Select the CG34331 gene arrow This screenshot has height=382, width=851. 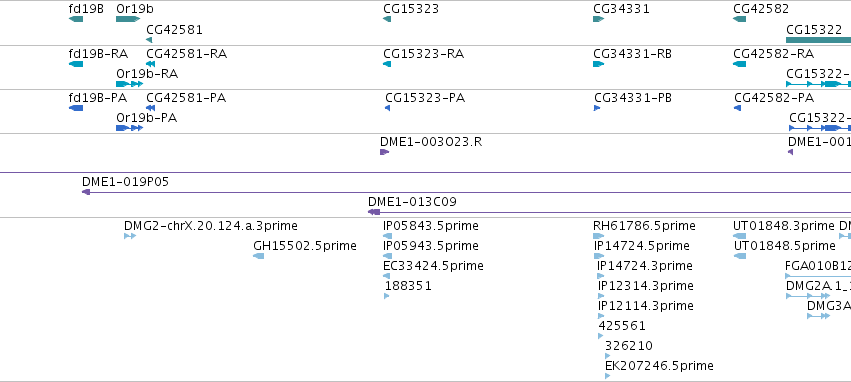click(x=599, y=19)
